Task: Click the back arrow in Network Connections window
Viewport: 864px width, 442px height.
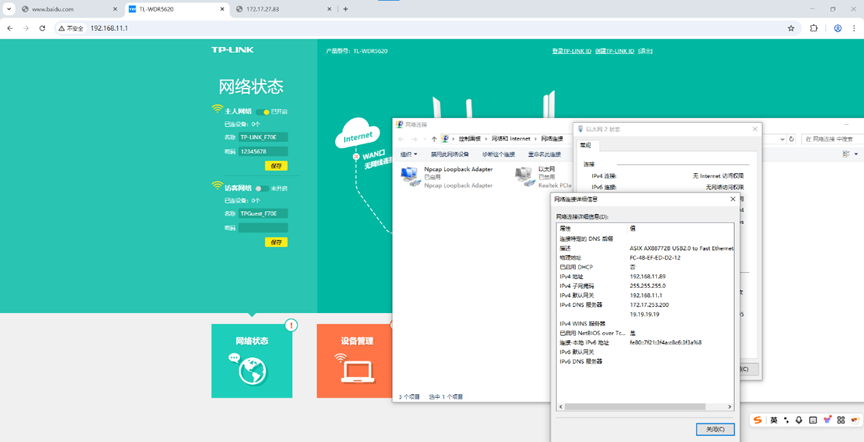Action: coord(401,139)
